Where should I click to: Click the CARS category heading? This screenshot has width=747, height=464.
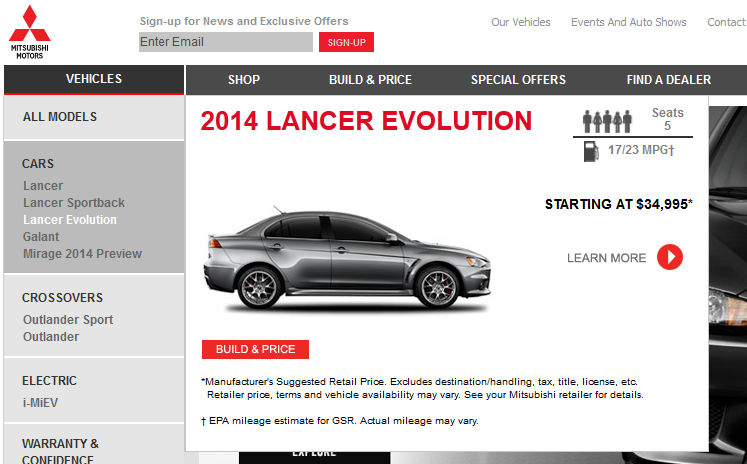pyautogui.click(x=38, y=163)
